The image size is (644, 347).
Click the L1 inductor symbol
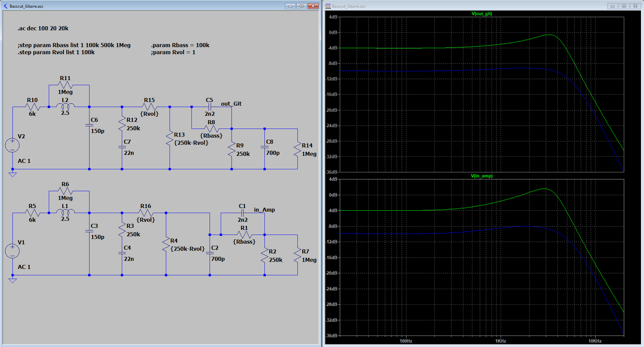(x=65, y=212)
